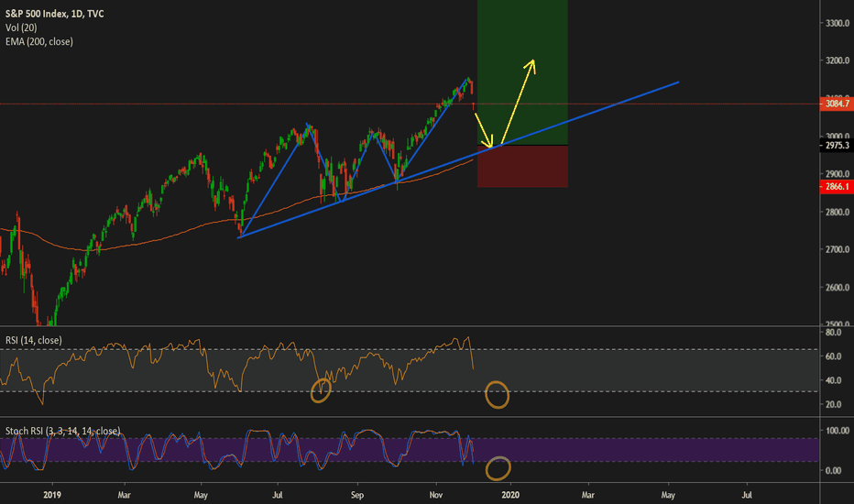Click the Sep label on time axis
The height and width of the screenshot is (504, 854).
[356, 495]
